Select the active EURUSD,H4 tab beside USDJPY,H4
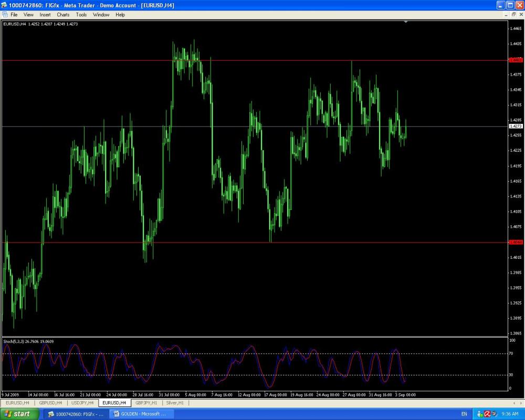Viewport: 525px width, 420px height. coord(114,403)
